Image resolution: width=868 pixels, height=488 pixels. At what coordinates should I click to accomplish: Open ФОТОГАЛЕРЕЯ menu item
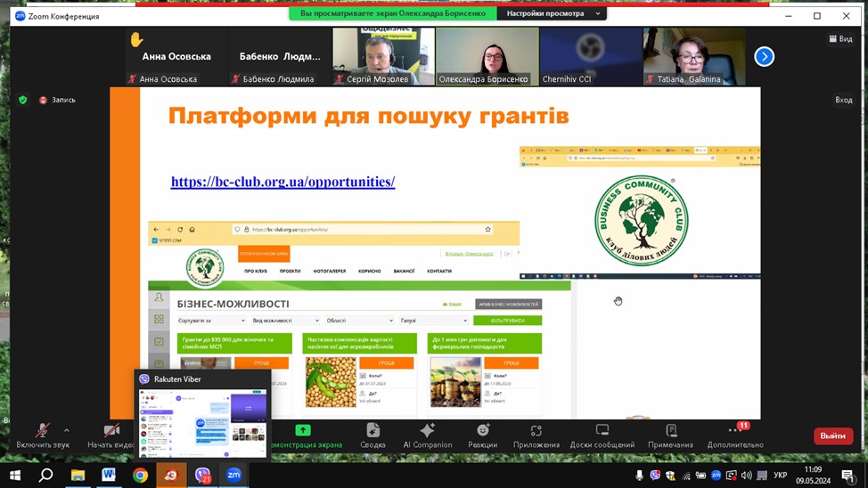click(x=330, y=271)
